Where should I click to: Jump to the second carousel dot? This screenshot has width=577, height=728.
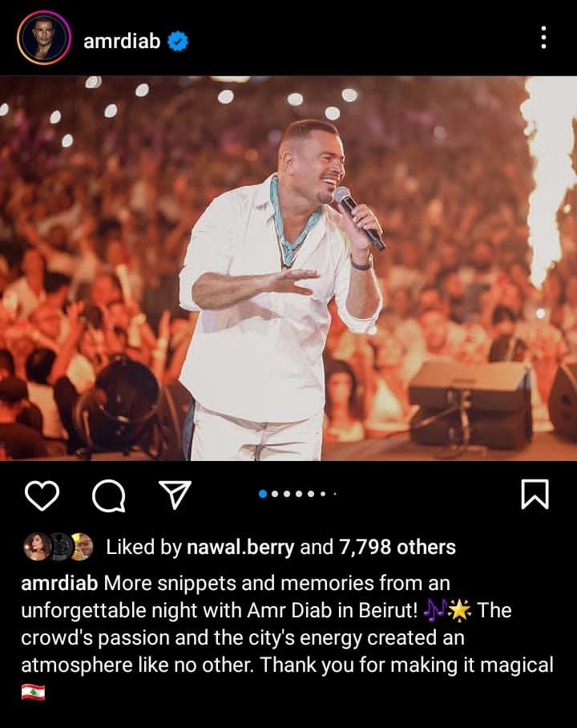point(275,494)
